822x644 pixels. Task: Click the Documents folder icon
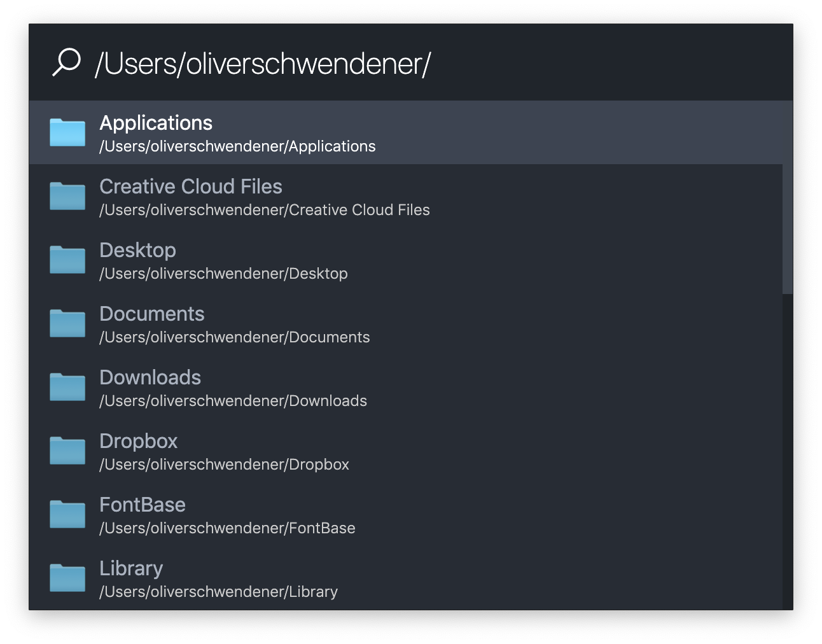tap(67, 323)
